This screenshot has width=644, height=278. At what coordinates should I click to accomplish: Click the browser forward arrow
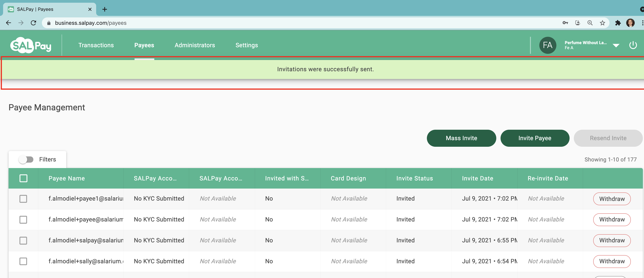click(x=21, y=23)
